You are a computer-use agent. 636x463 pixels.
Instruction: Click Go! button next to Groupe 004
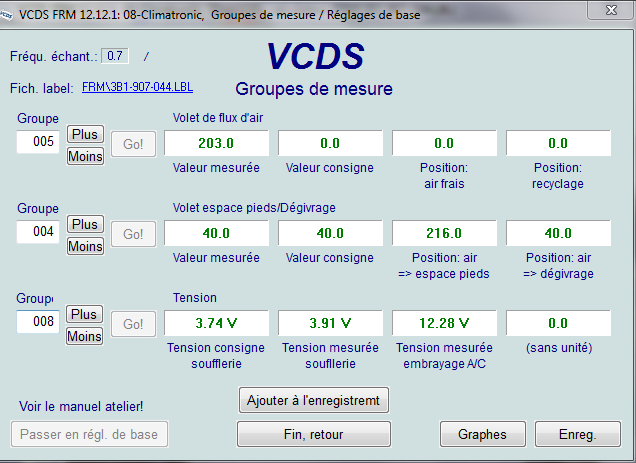133,234
